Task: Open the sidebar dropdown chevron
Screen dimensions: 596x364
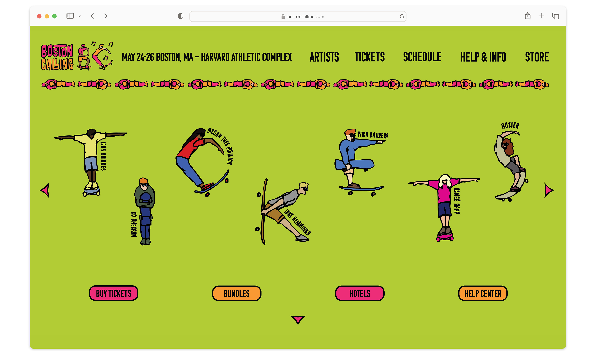Action: [80, 16]
